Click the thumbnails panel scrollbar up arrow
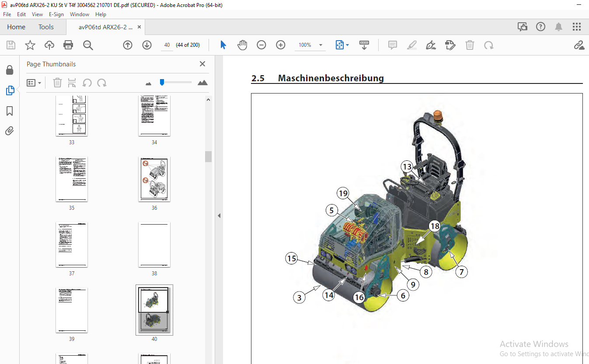Screen dimensions: 589x364 click(209, 100)
